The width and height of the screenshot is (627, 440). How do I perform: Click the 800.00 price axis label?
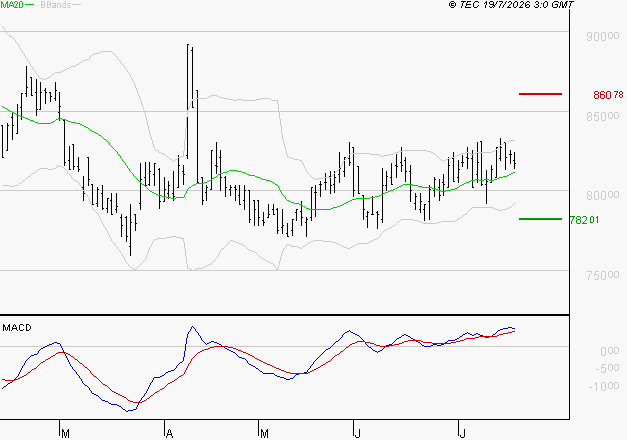pos(603,196)
